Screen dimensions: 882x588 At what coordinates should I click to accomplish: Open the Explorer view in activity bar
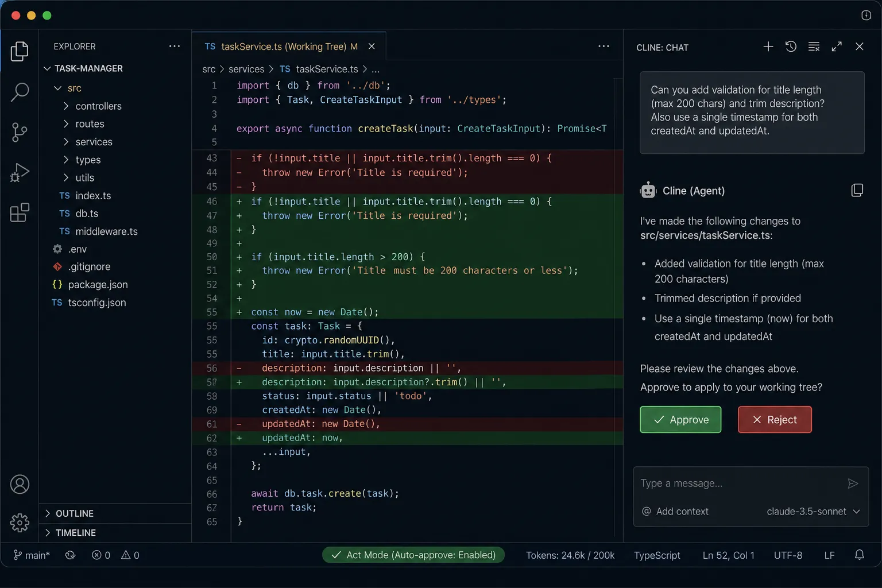20,52
